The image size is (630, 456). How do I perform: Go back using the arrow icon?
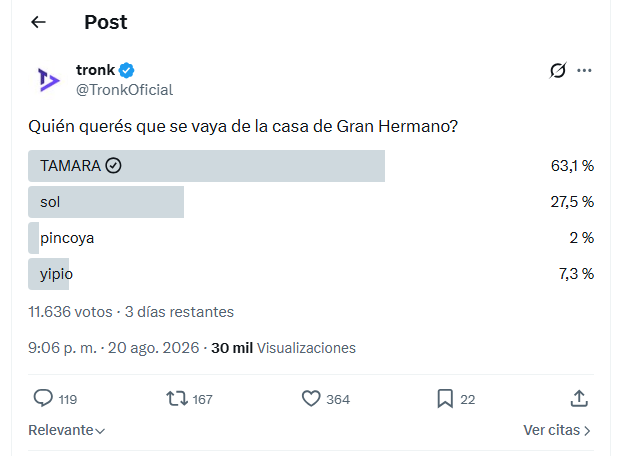[39, 22]
